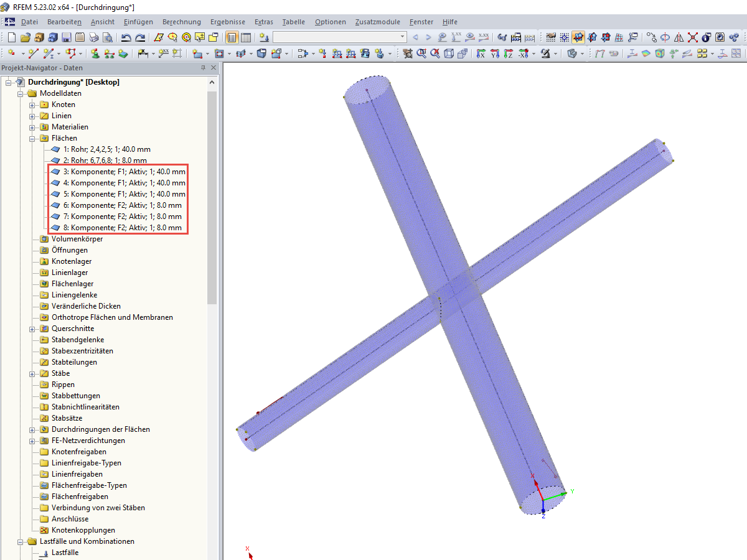Open the gears settings icon

[734, 37]
